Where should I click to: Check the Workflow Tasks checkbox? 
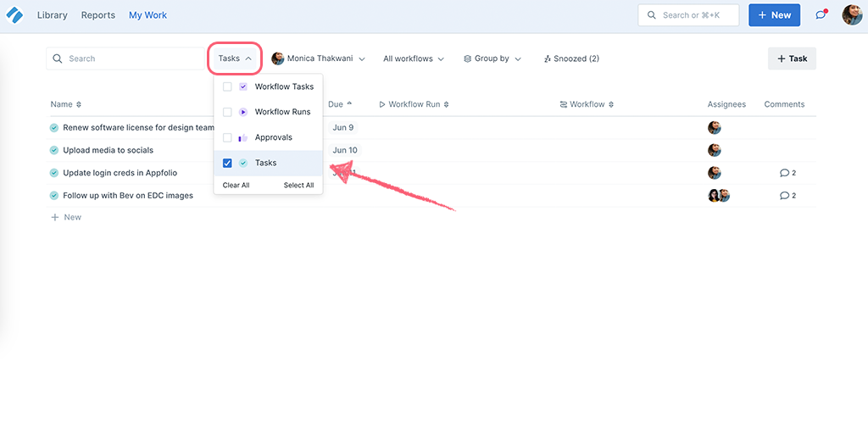tap(227, 86)
